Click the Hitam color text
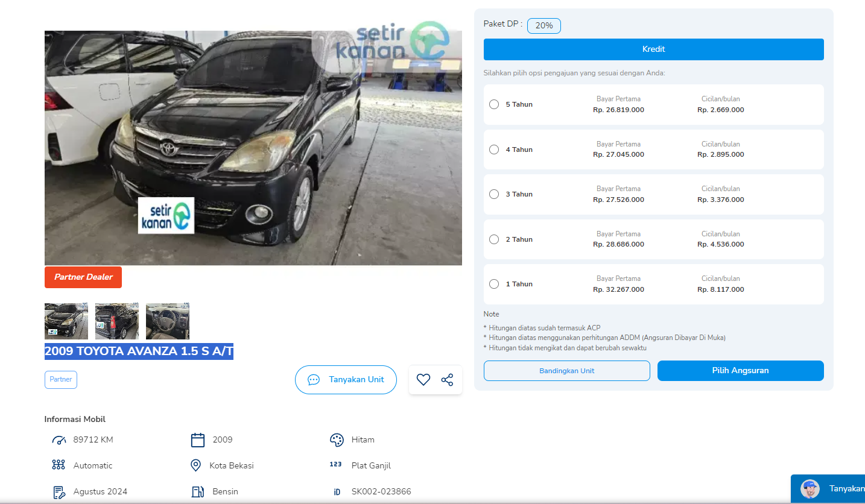The image size is (865, 504). pyautogui.click(x=363, y=440)
